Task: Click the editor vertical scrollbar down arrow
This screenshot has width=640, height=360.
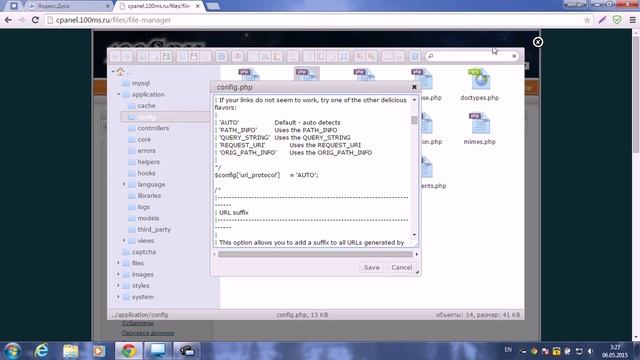Action: click(x=414, y=235)
